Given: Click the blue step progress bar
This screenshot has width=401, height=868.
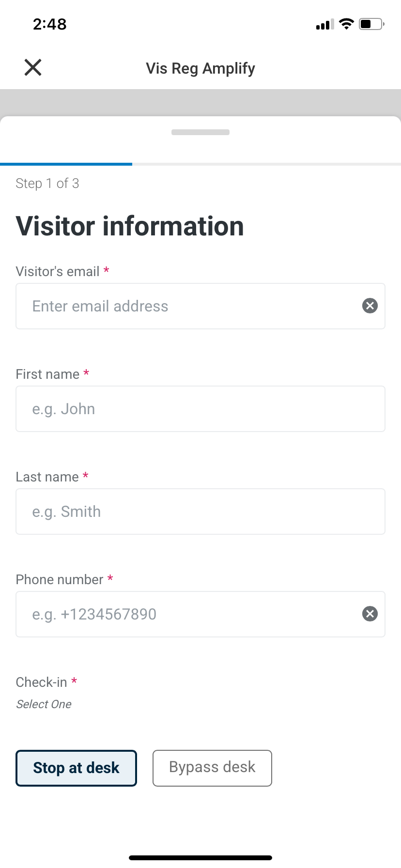Looking at the screenshot, I should click(66, 164).
